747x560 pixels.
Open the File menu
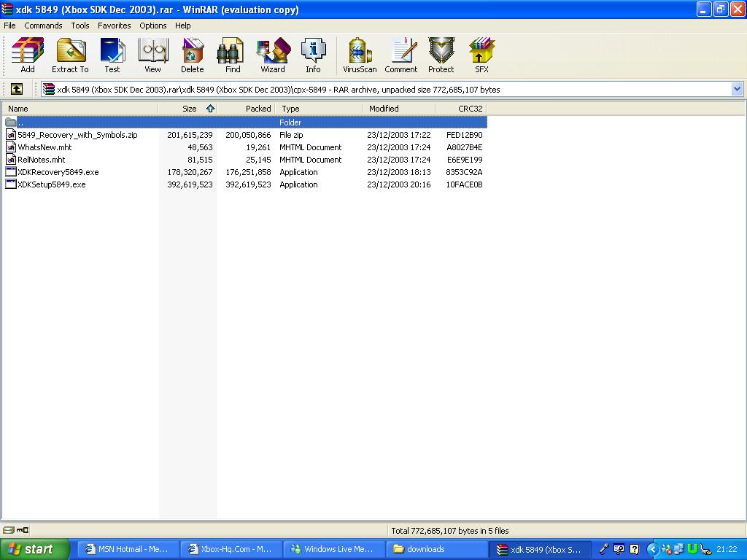[x=9, y=26]
